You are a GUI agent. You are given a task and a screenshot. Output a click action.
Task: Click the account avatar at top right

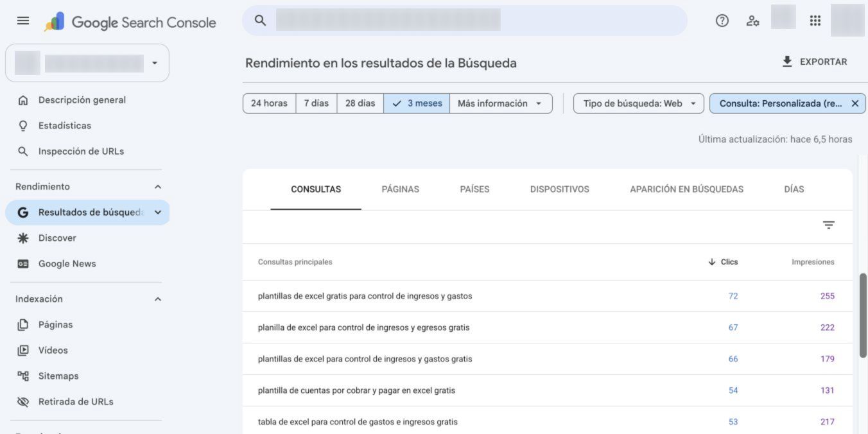coord(847,20)
